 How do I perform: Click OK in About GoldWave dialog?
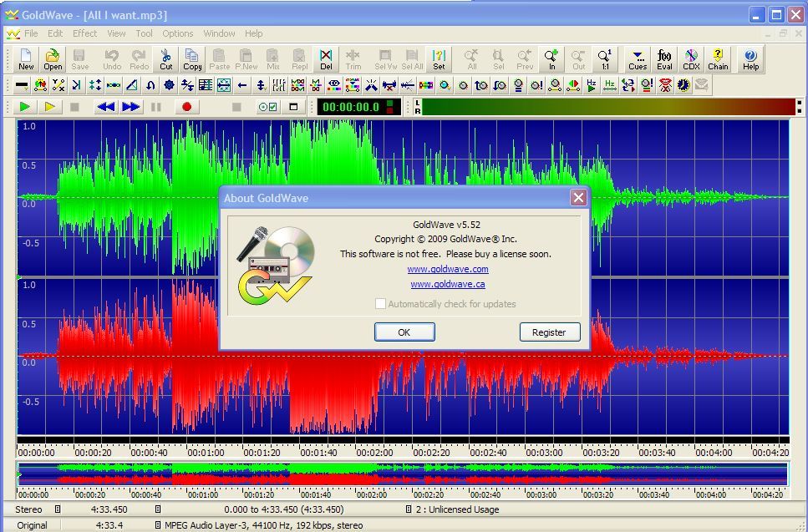pyautogui.click(x=404, y=332)
